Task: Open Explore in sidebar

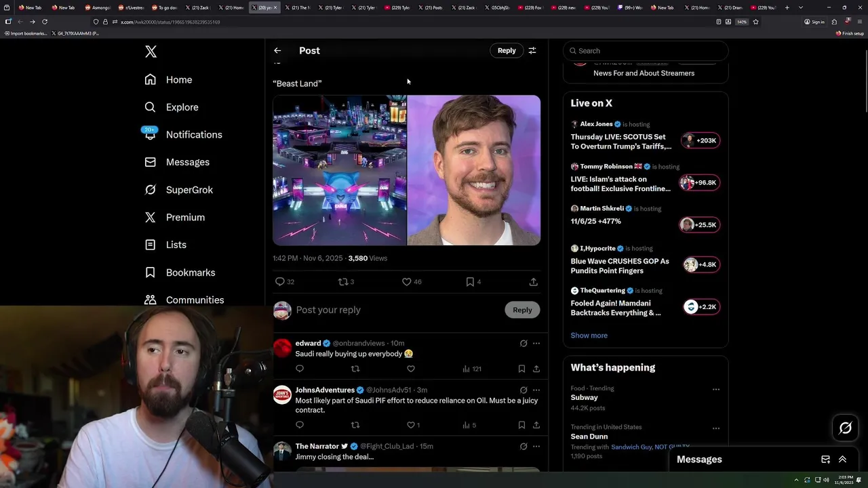Action: (x=172, y=107)
